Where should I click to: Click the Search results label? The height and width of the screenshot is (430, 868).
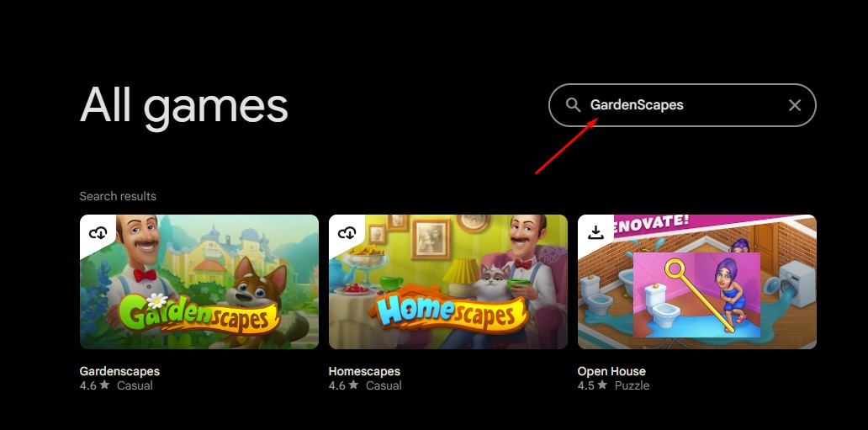point(118,196)
